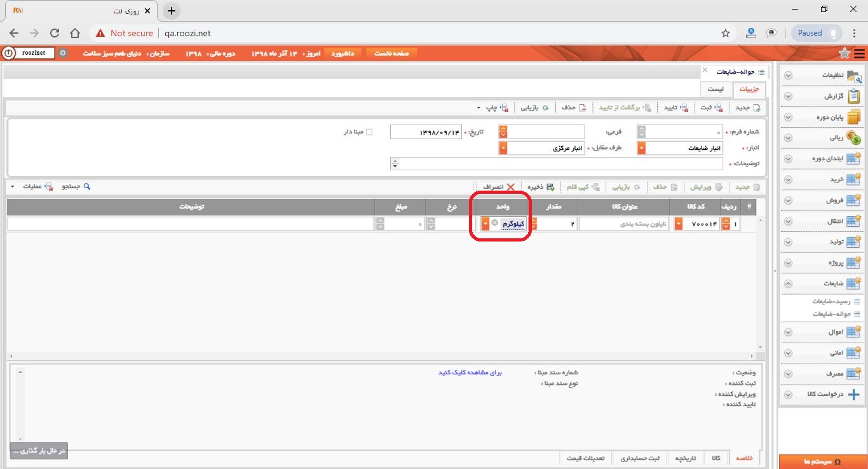
Task: Open حواله-ضایعات in the sidebar tree
Action: pos(832,314)
